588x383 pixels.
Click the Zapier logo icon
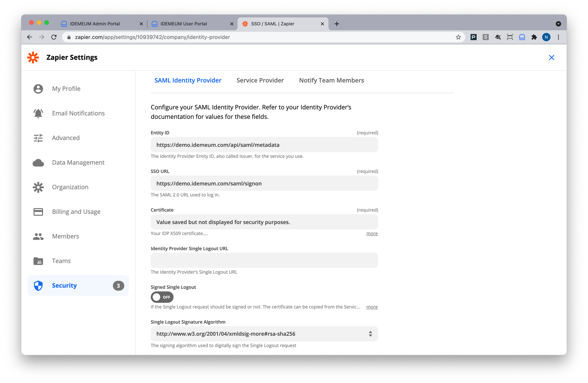pyautogui.click(x=33, y=58)
